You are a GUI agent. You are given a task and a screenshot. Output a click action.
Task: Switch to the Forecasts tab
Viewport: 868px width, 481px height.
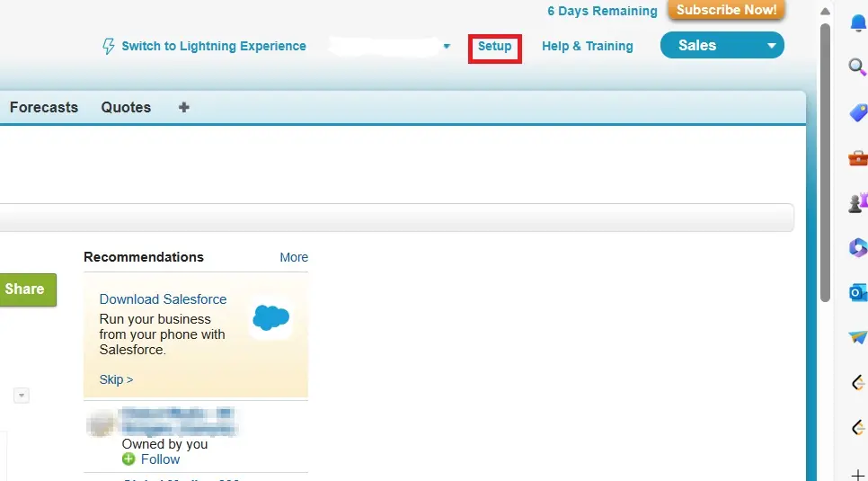(44, 107)
